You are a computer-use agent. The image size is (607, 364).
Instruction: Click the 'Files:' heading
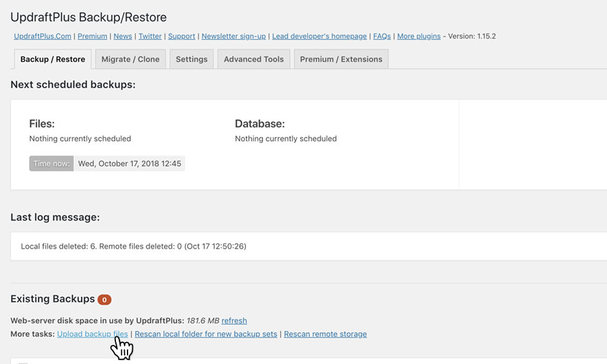point(42,124)
